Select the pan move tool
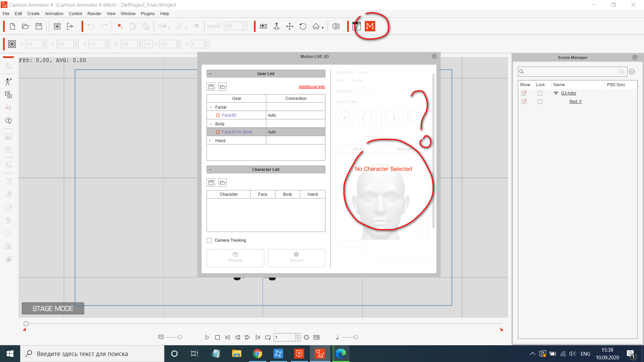This screenshot has width=644, height=362. [289, 26]
